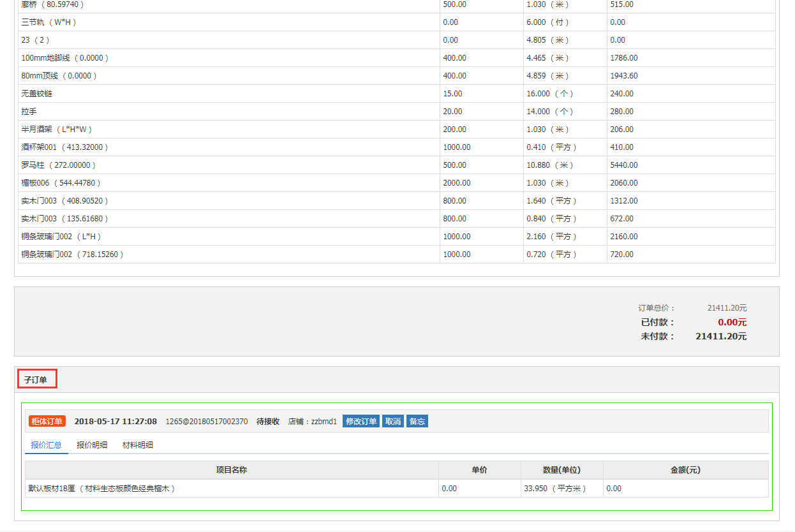Click the 数量(单位) column header
Image resolution: width=795 pixels, height=532 pixels.
(x=561, y=470)
